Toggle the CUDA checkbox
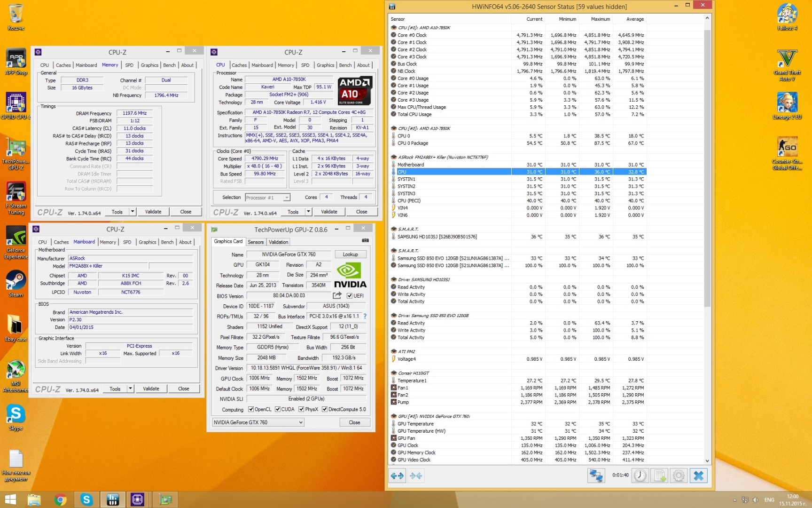This screenshot has height=508, width=812. [278, 409]
